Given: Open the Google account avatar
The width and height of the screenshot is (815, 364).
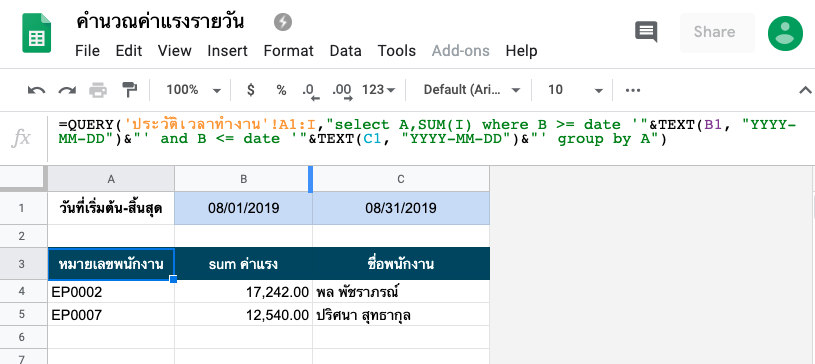Looking at the screenshot, I should [785, 33].
